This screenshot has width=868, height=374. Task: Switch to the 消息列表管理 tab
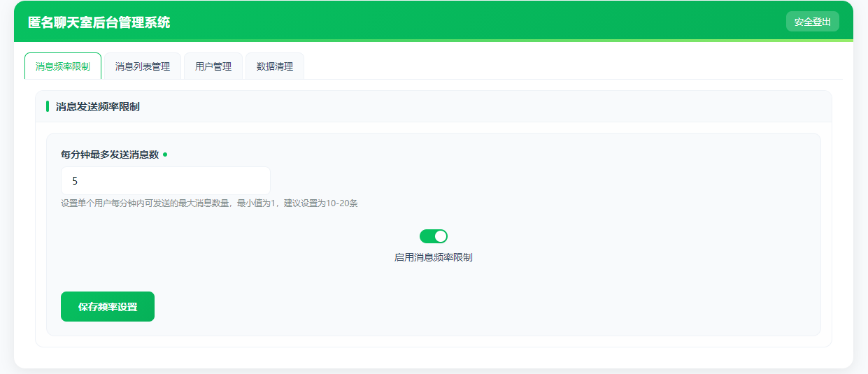143,66
